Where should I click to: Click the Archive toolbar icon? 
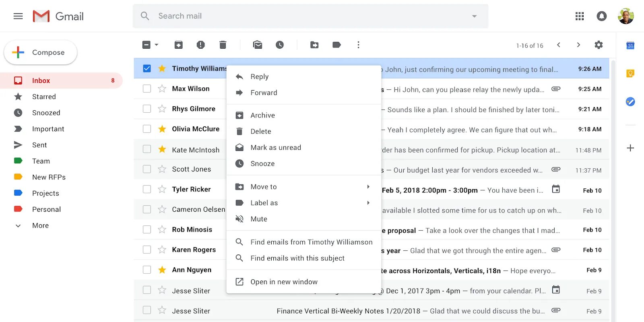click(x=178, y=45)
